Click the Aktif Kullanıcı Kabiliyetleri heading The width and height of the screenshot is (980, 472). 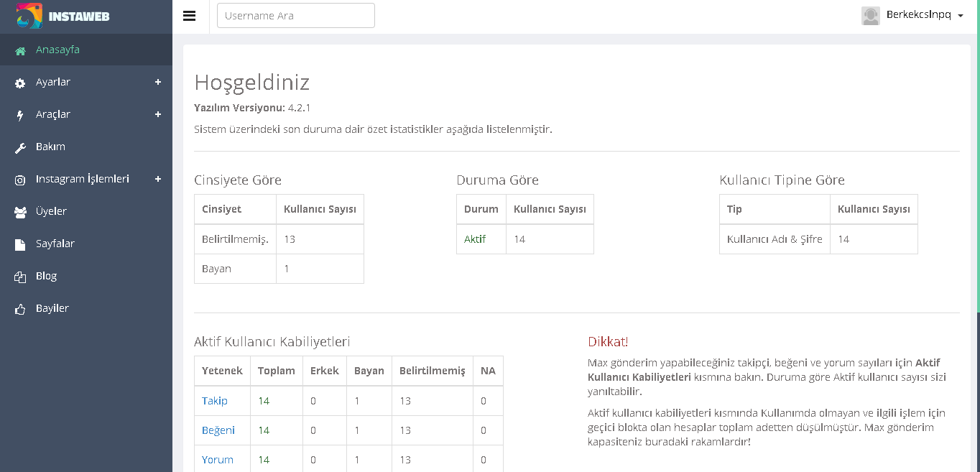[x=272, y=342]
